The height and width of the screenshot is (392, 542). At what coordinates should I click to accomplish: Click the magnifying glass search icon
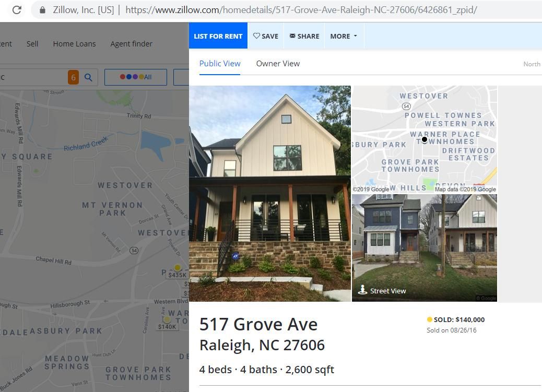[x=88, y=77]
